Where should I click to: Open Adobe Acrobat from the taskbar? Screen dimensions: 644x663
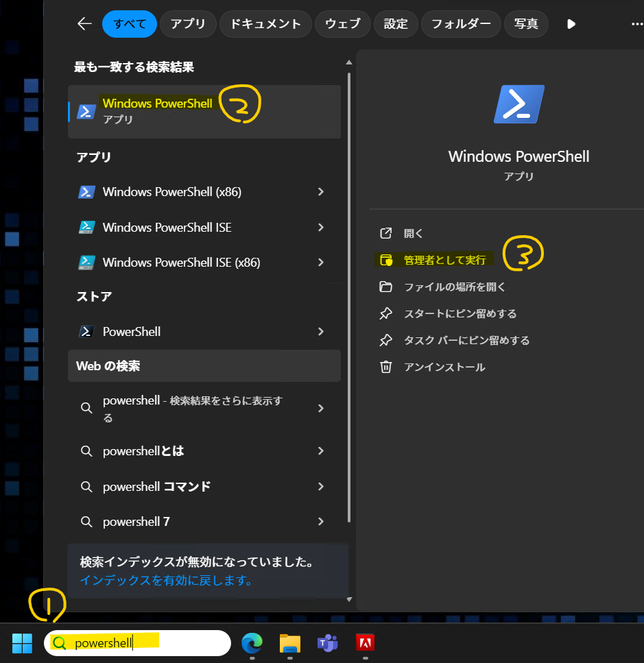point(365,643)
